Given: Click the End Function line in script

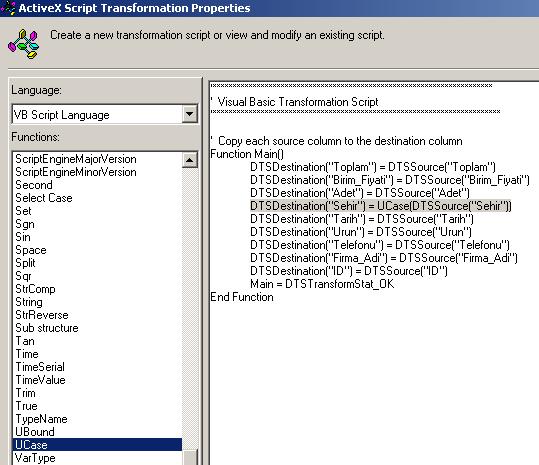Looking at the screenshot, I should point(242,297).
